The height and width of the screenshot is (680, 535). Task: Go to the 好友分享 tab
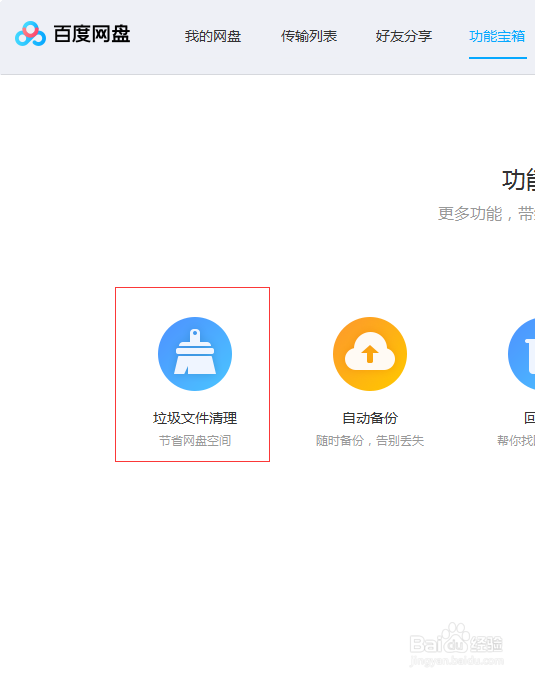click(404, 36)
